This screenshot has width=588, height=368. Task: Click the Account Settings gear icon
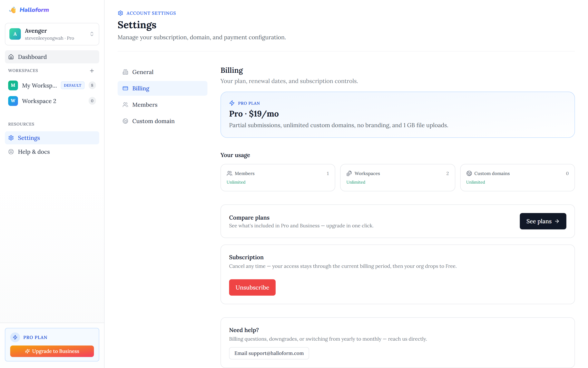tap(120, 13)
